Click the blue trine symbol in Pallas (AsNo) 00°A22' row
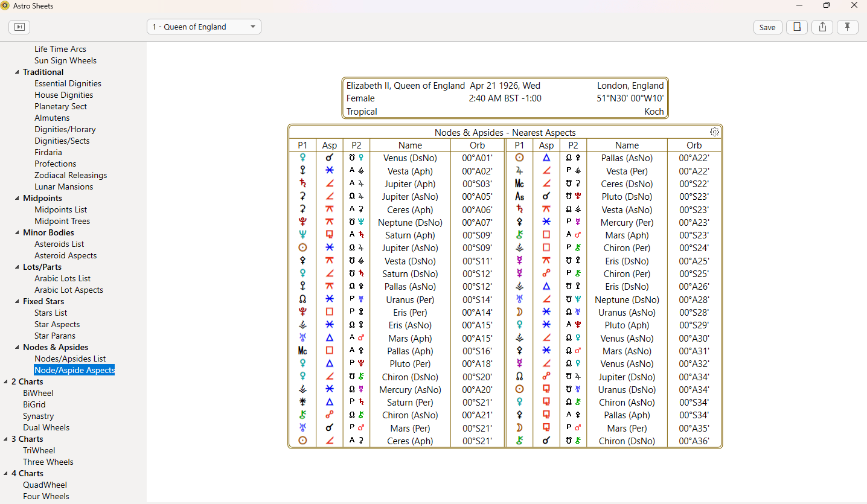Image resolution: width=867 pixels, height=504 pixels. coord(546,158)
